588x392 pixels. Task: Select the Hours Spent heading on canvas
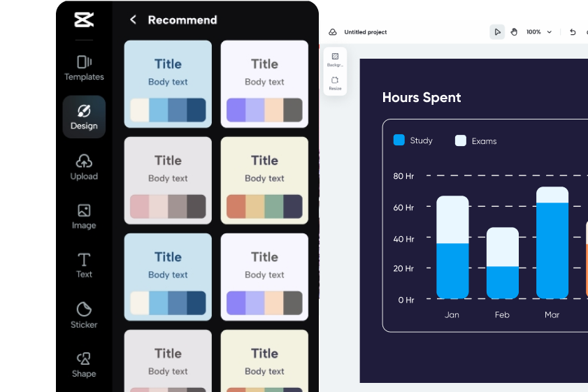pos(422,97)
